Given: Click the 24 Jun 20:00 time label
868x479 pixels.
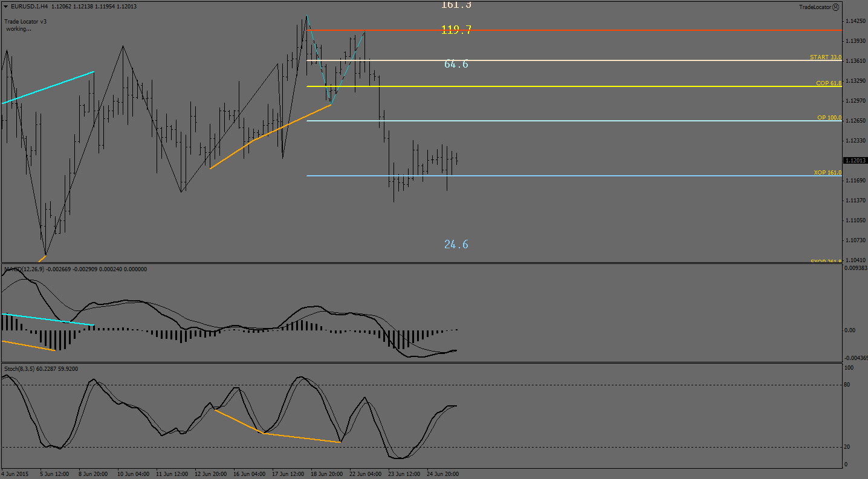Looking at the screenshot, I should tap(443, 474).
